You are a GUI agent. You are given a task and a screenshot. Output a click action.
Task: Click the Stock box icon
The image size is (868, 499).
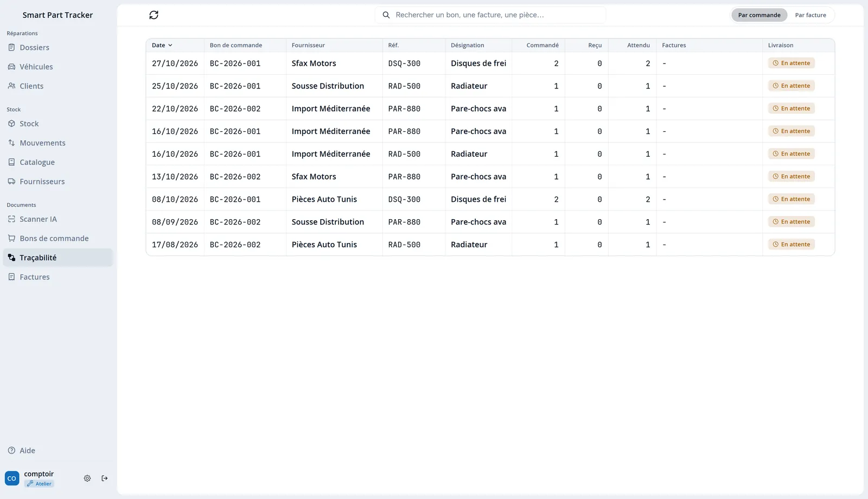tap(11, 124)
